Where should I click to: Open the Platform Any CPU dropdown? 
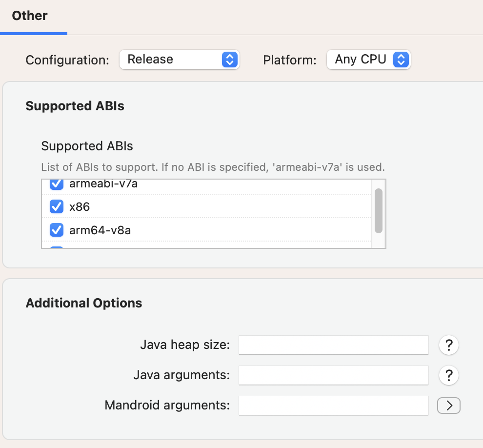368,60
